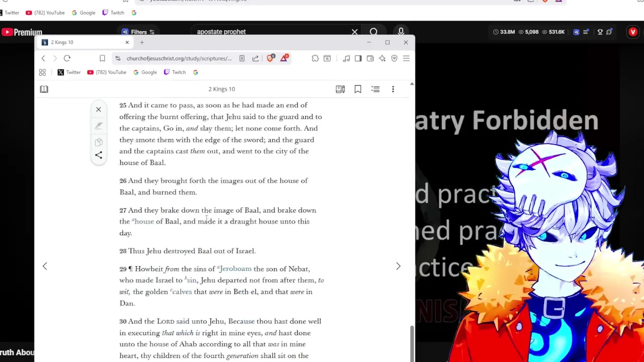
Task: Open the 'house' footnote link in verse 27
Action: pos(143,222)
